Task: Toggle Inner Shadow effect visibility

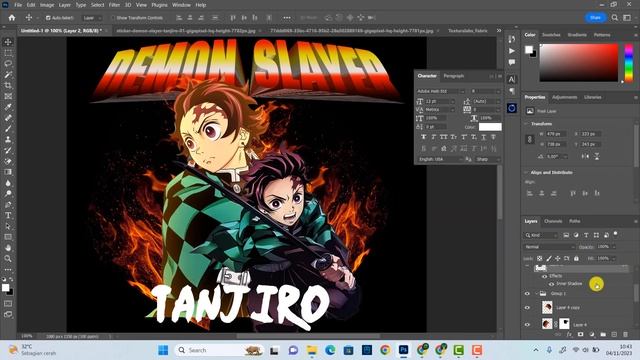Action: [x=551, y=284]
